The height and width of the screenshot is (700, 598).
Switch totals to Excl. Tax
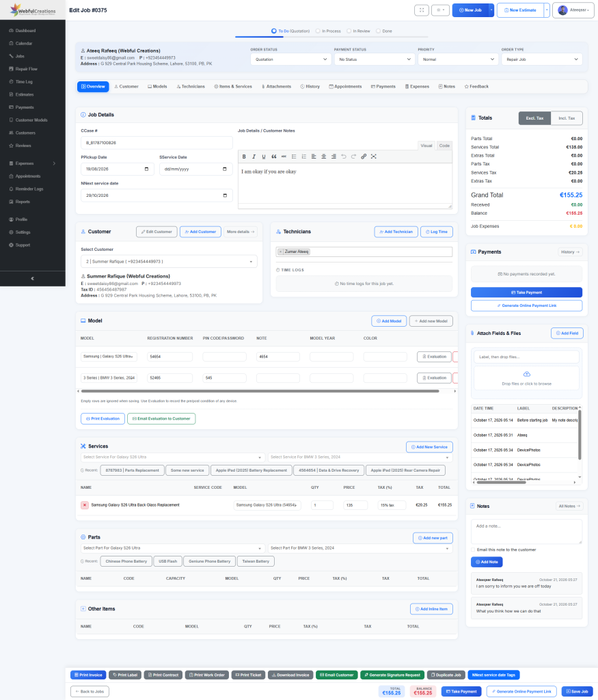tap(534, 118)
